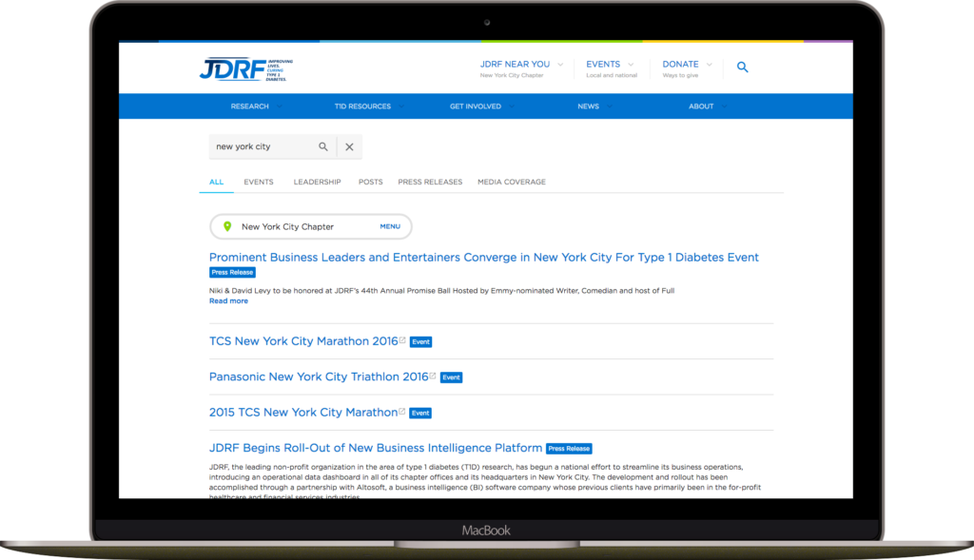Open 2015 TCS New York City Marathon
Image resolution: width=974 pixels, height=560 pixels.
[x=303, y=413]
